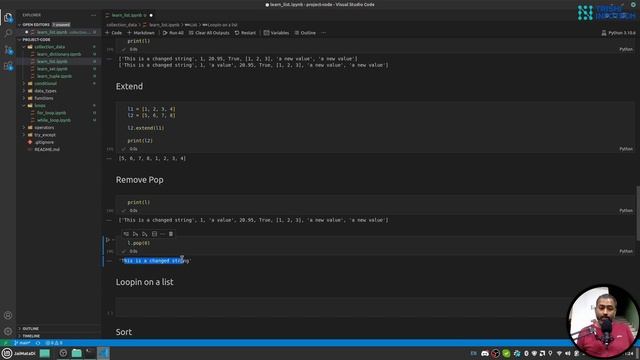This screenshot has width=640, height=360.
Task: Collapse the OPEN EDITORS section
Action: 59,24
